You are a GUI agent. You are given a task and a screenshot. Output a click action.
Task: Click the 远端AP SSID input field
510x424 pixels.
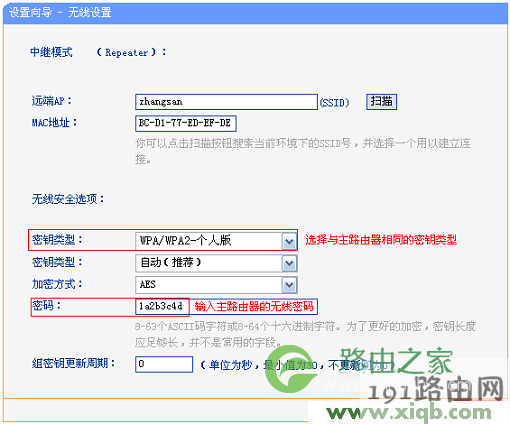(x=226, y=102)
